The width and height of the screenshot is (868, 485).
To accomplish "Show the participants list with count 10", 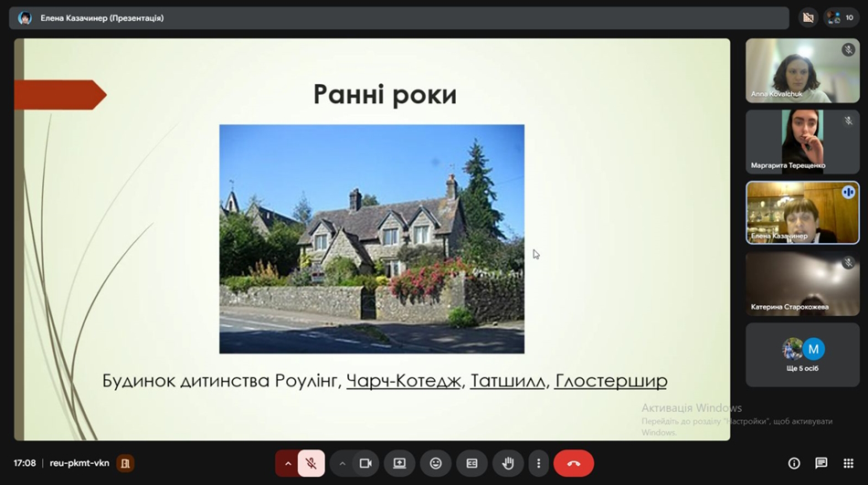I will (x=841, y=17).
